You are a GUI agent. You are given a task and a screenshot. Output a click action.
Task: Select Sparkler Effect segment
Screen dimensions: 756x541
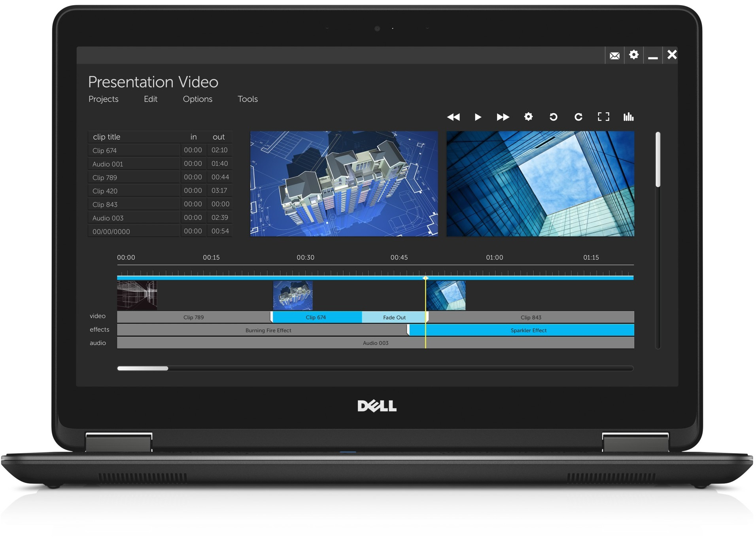pos(522,330)
